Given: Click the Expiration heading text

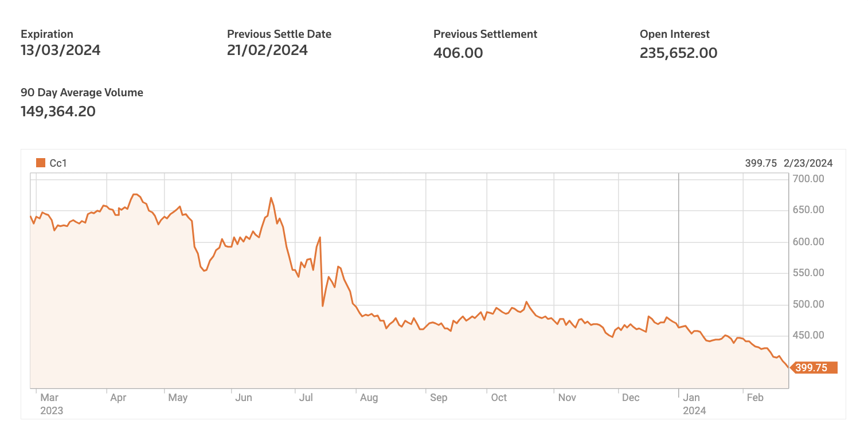Looking at the screenshot, I should pos(47,34).
